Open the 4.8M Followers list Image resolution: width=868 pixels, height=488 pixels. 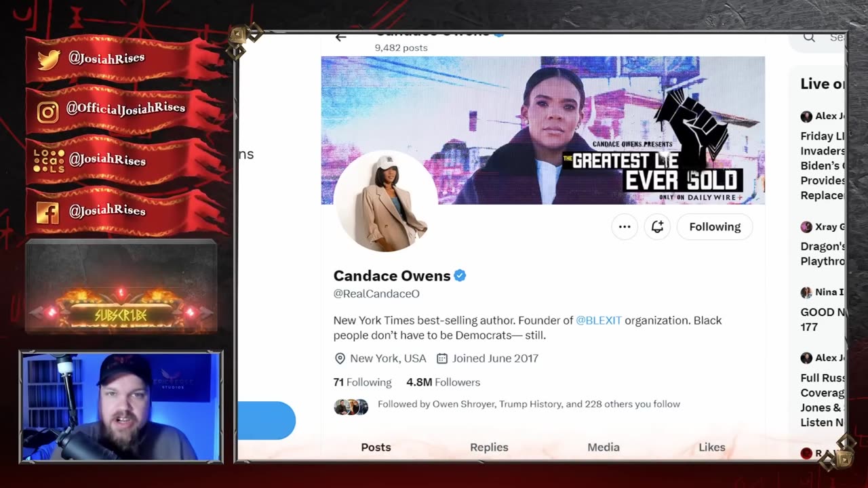(443, 382)
